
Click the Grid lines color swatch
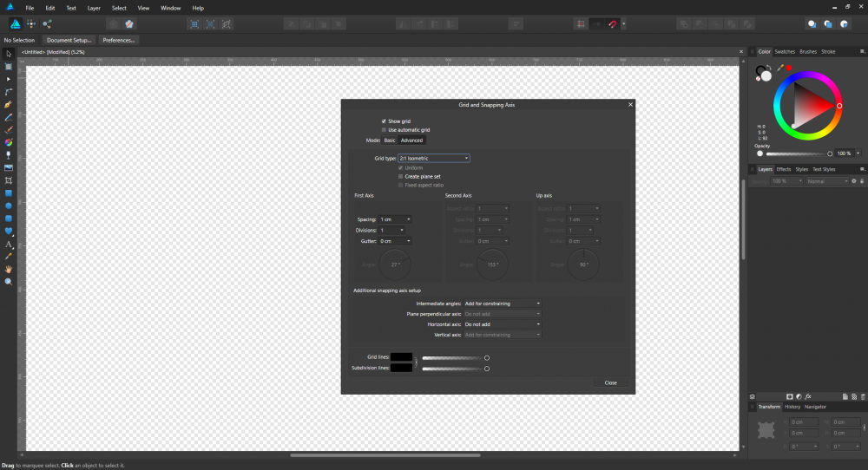401,357
